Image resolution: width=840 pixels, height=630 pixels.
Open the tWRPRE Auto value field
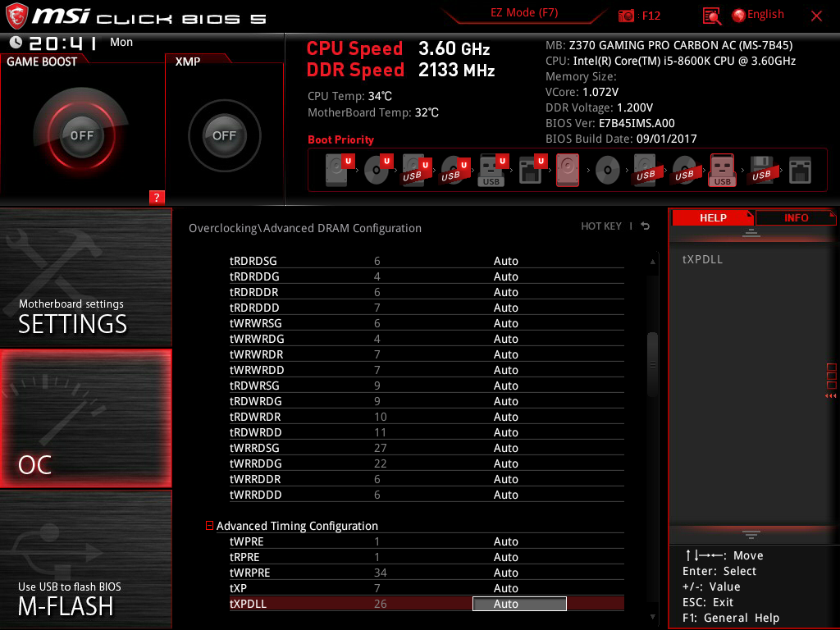pyautogui.click(x=505, y=573)
